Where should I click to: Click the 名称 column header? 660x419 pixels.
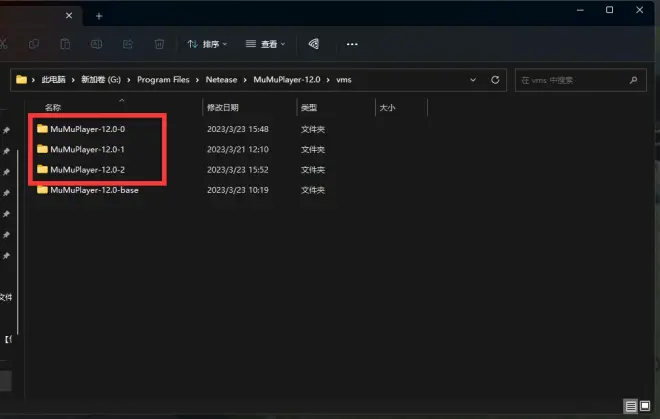[54, 107]
